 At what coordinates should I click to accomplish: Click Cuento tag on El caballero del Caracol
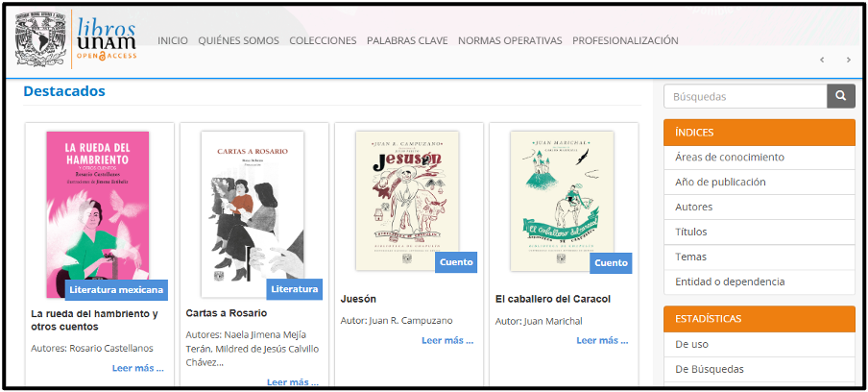pyautogui.click(x=611, y=263)
